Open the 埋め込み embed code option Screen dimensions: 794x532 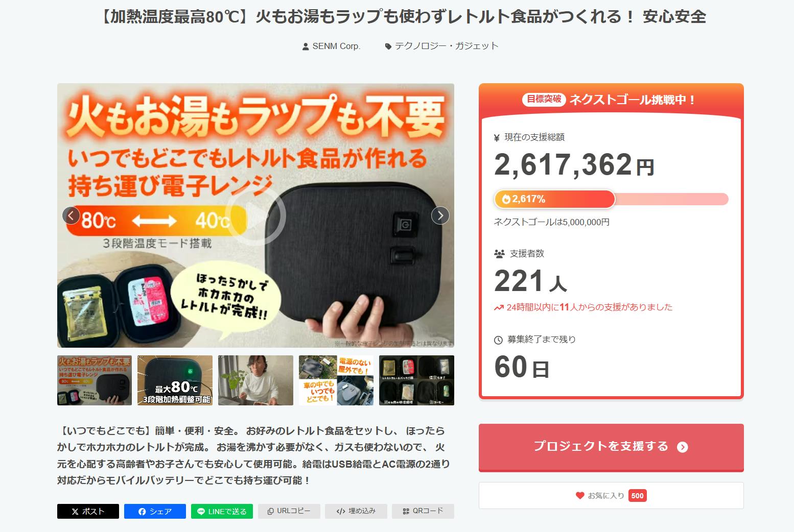click(x=356, y=511)
